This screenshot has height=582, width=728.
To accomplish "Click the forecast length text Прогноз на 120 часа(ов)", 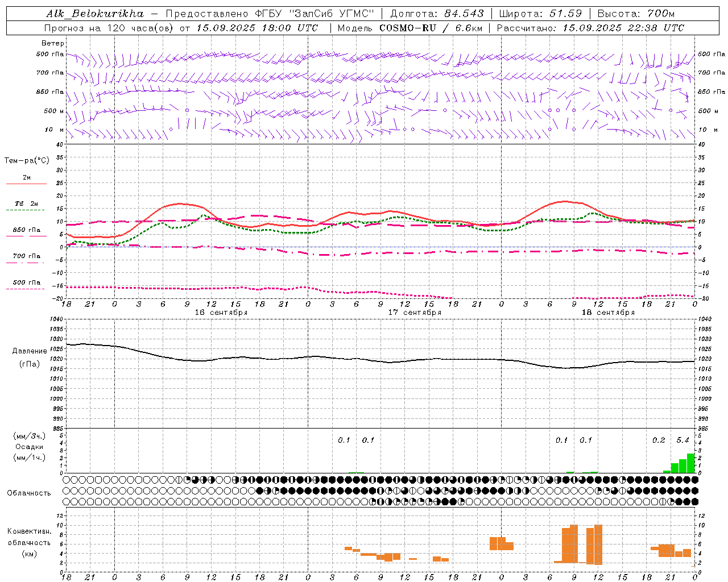I will point(109,28).
